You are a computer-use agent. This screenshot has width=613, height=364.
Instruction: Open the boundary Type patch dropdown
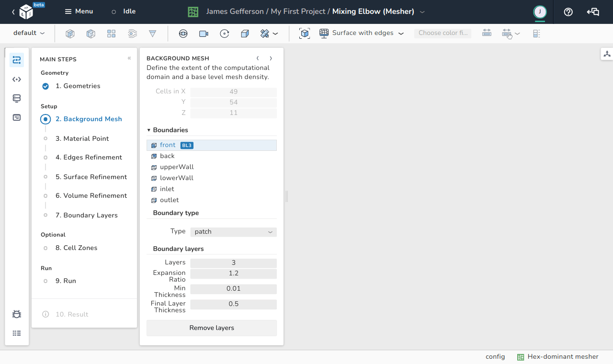[x=233, y=232]
